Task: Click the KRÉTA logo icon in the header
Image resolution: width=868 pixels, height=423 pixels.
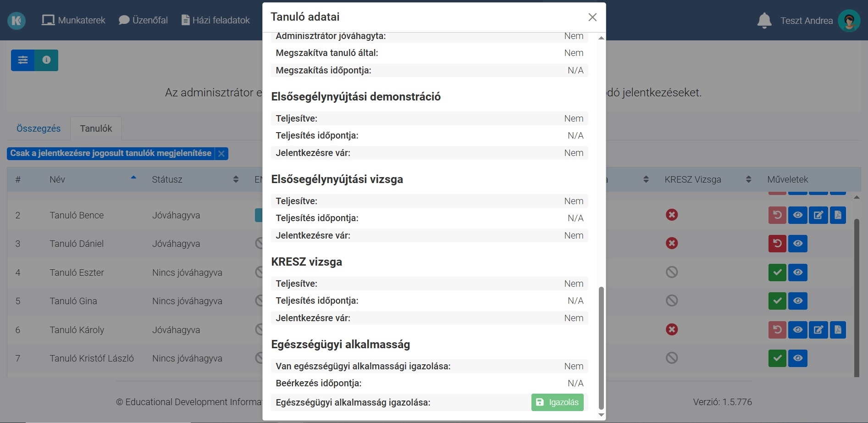Action: [x=17, y=21]
